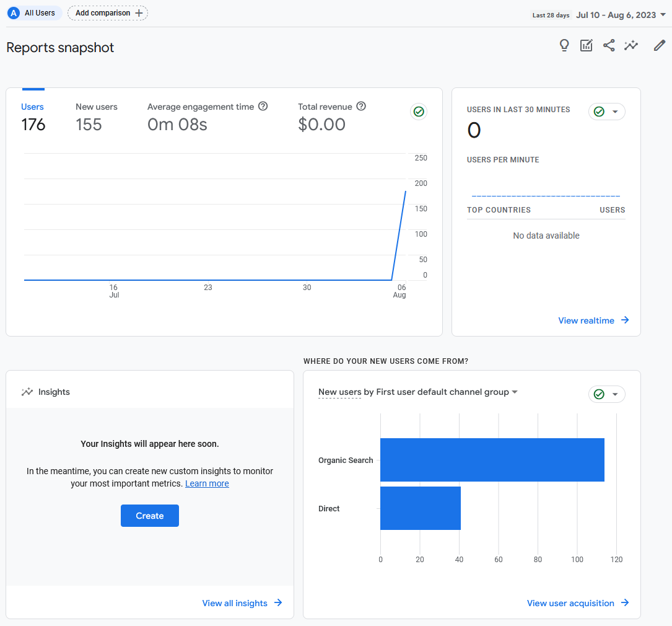Edit the report using the pencil icon
The image size is (672, 626).
pyautogui.click(x=659, y=45)
